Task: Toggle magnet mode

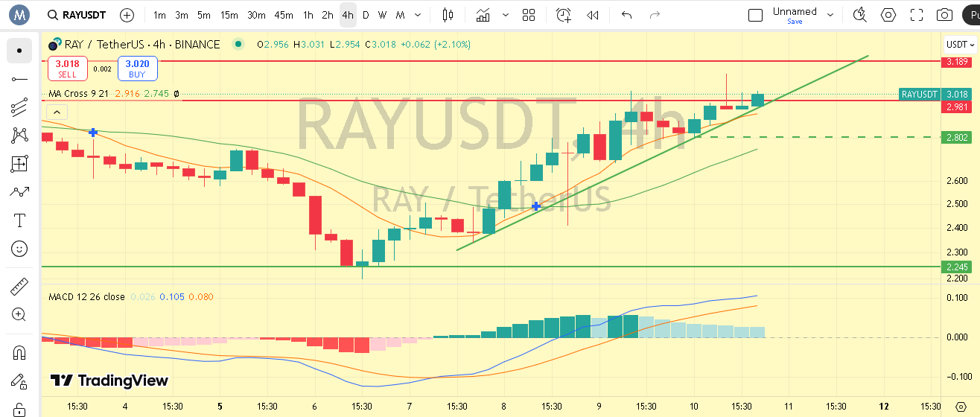Action: click(x=19, y=352)
